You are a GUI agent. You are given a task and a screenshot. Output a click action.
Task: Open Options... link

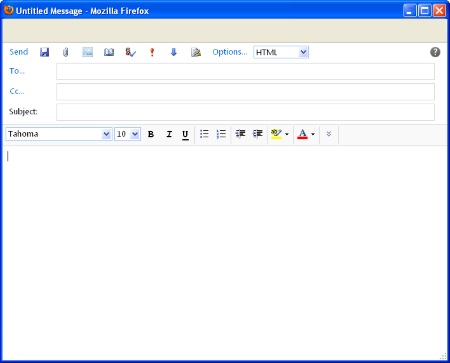[x=230, y=52]
